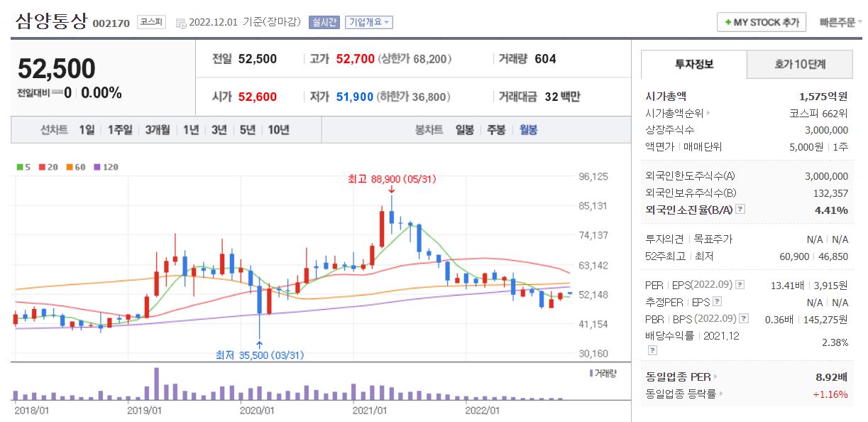Switch to the 호가 10단계 tab
This screenshot has width=868, height=422.
pos(800,65)
